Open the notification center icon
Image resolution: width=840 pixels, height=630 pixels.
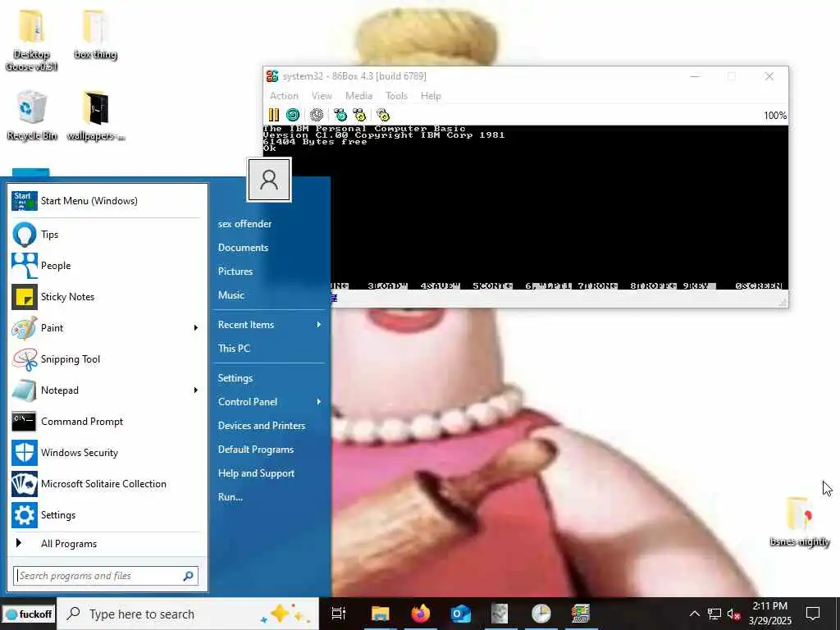(813, 614)
